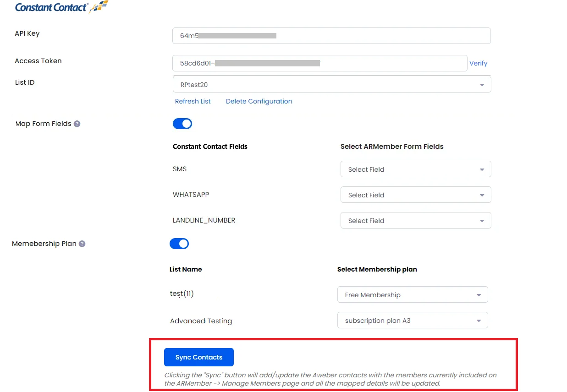Click the List ID label
Image resolution: width=567 pixels, height=392 pixels.
point(25,82)
